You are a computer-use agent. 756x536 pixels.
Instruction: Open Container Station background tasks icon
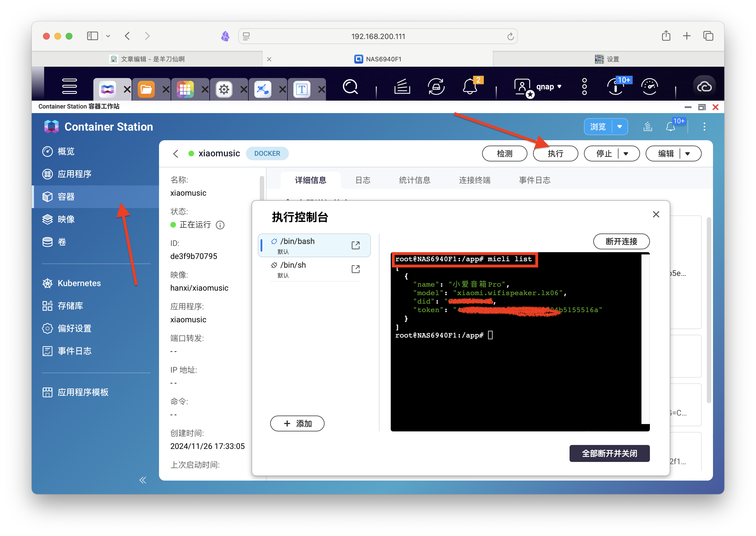pyautogui.click(x=648, y=127)
